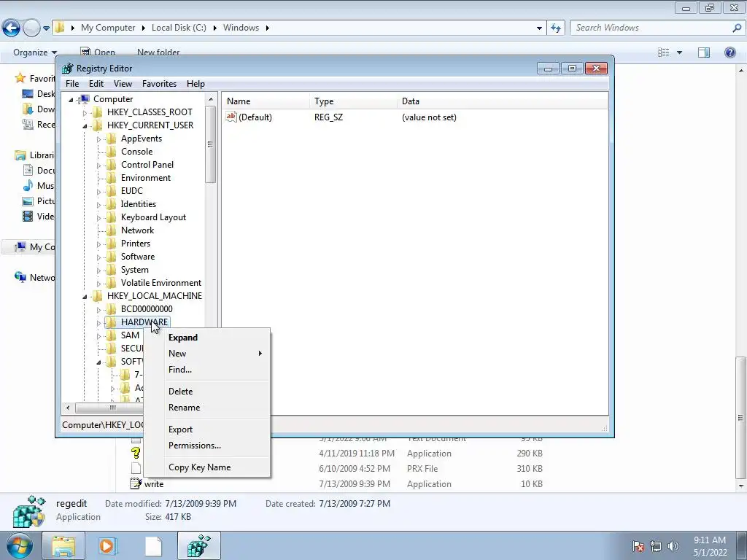Click the Type column header
747x560 pixels.
point(353,101)
